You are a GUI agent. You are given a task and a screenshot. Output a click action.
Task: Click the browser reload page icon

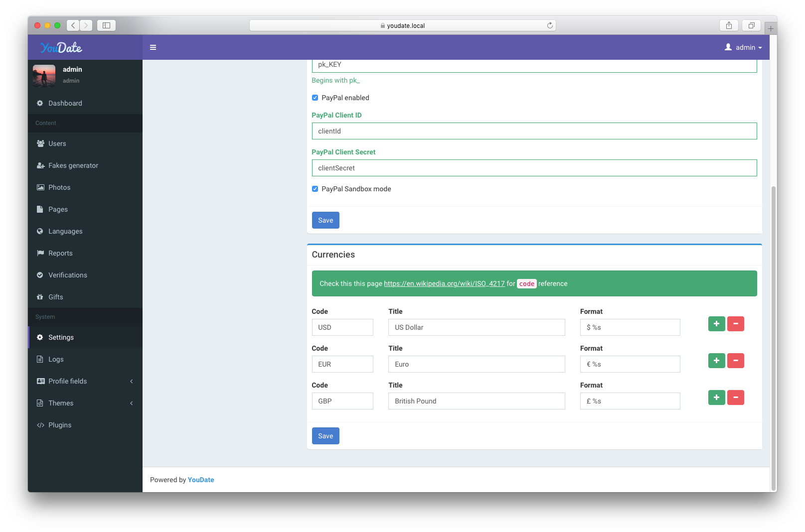point(550,25)
